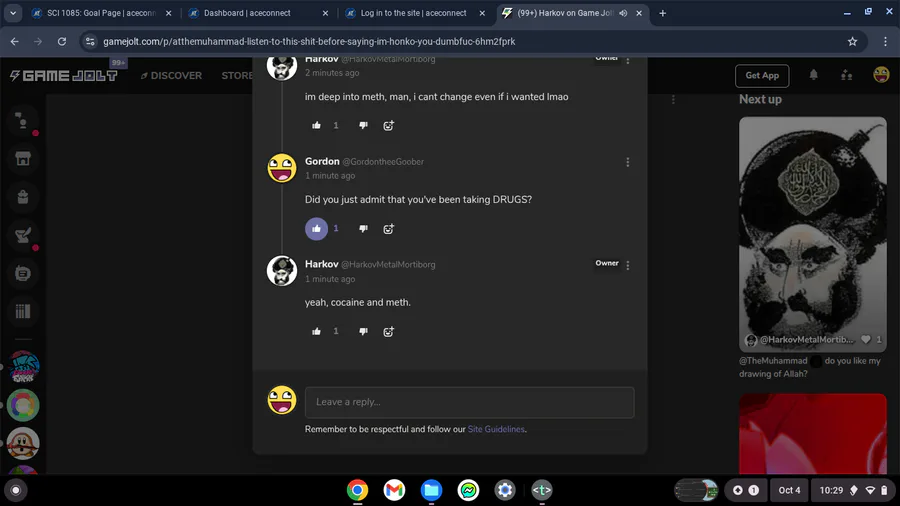The image size is (900, 506).
Task: Click Harkov's name on the cocaine comment
Action: pos(321,264)
